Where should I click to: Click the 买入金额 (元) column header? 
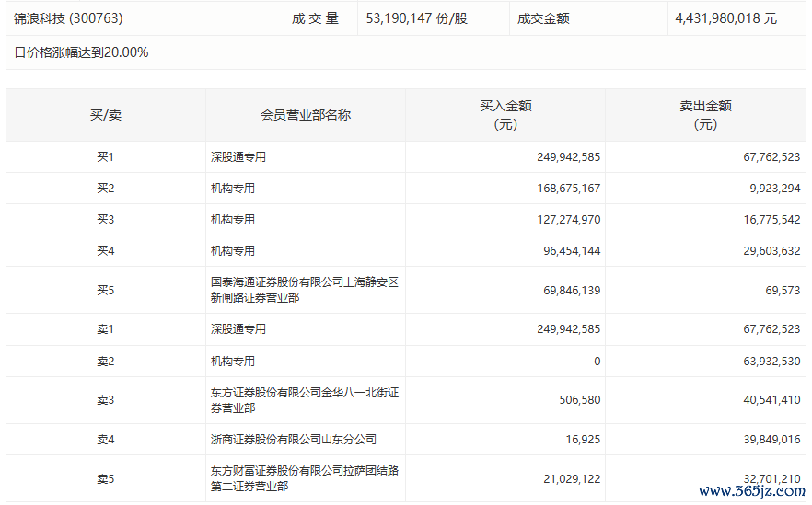505,115
